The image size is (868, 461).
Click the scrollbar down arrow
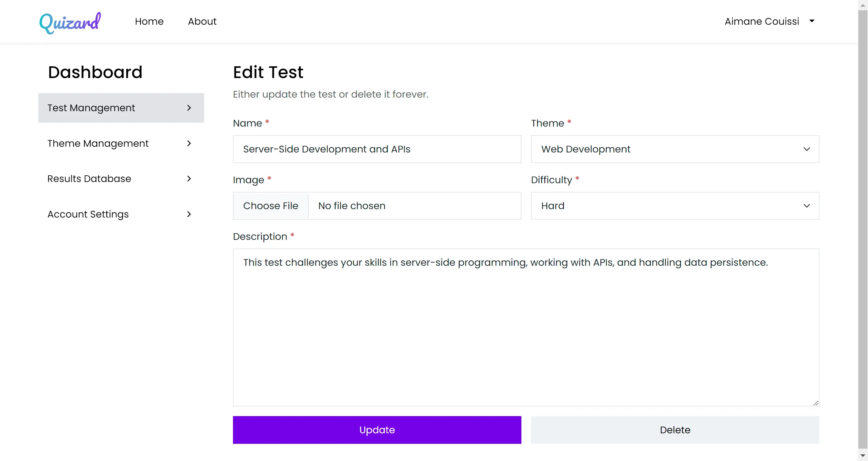863,456
